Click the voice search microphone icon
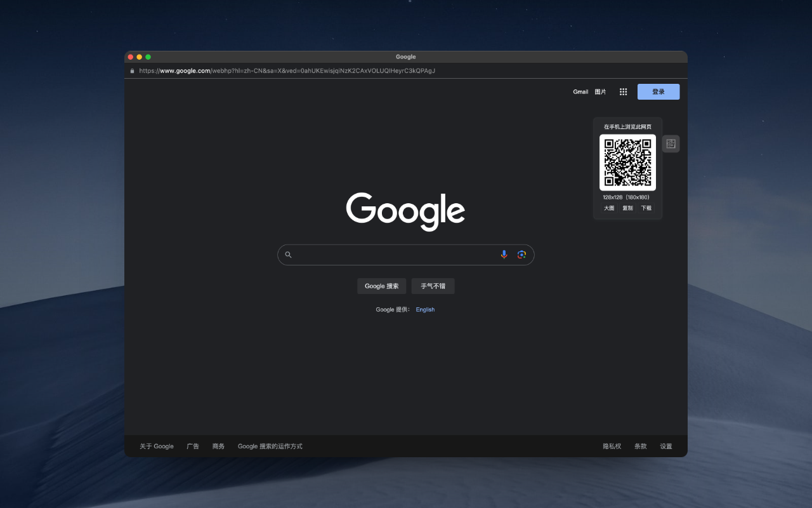 [x=504, y=255]
